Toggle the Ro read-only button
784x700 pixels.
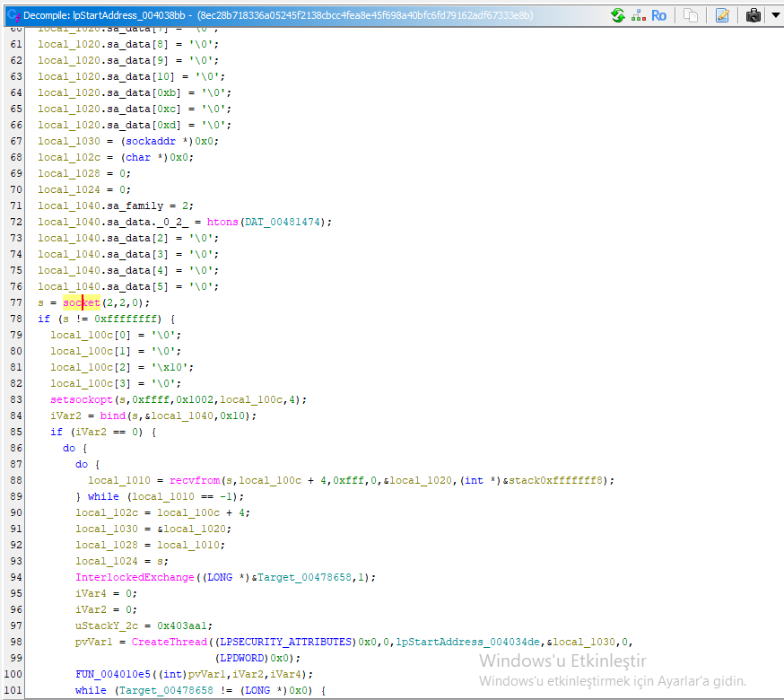[x=659, y=15]
